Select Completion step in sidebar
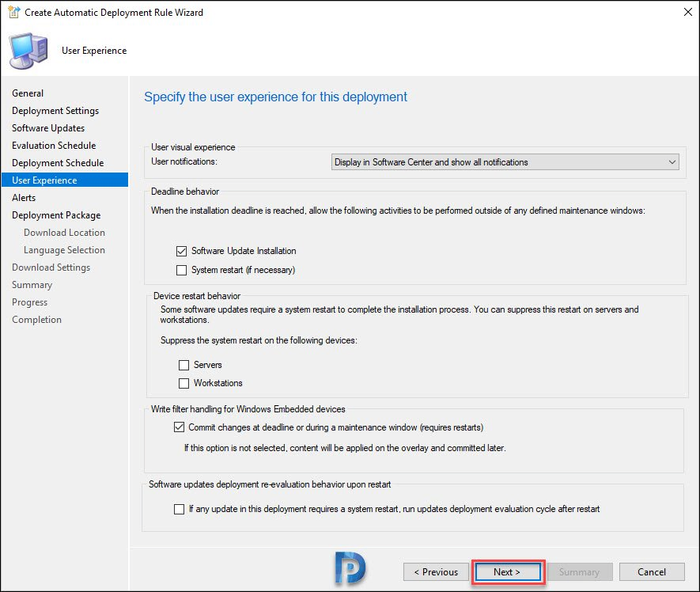This screenshot has height=592, width=700. click(x=36, y=320)
